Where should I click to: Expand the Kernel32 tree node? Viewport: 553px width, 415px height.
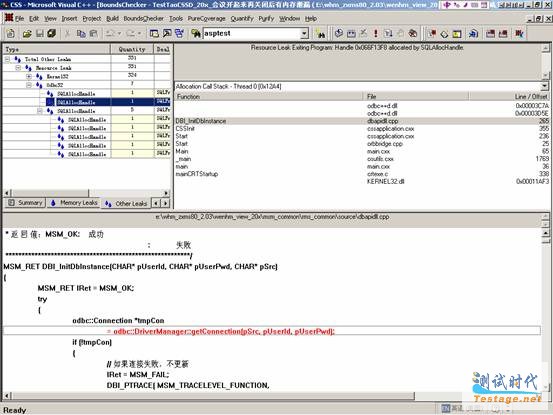(29, 76)
